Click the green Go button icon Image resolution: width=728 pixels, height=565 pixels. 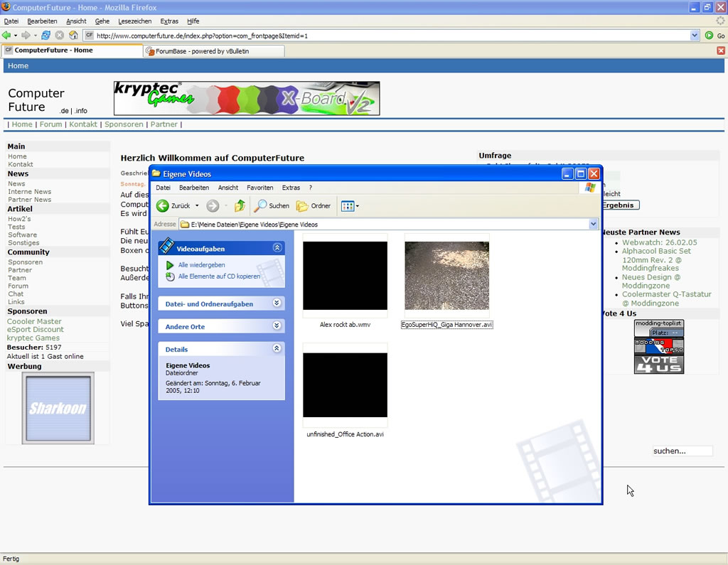click(709, 36)
